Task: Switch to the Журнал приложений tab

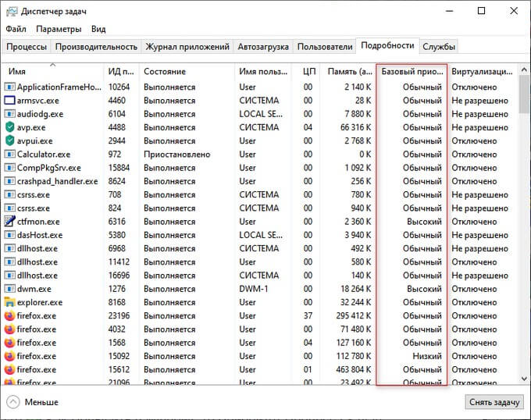Action: pos(187,47)
